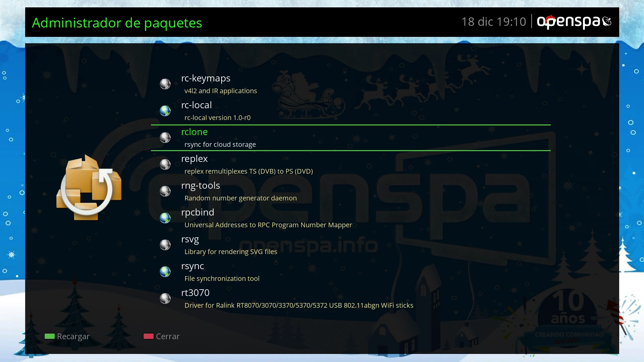Click the grey globe icon beside rc-keymaps
This screenshot has height=362, width=644.
[165, 84]
